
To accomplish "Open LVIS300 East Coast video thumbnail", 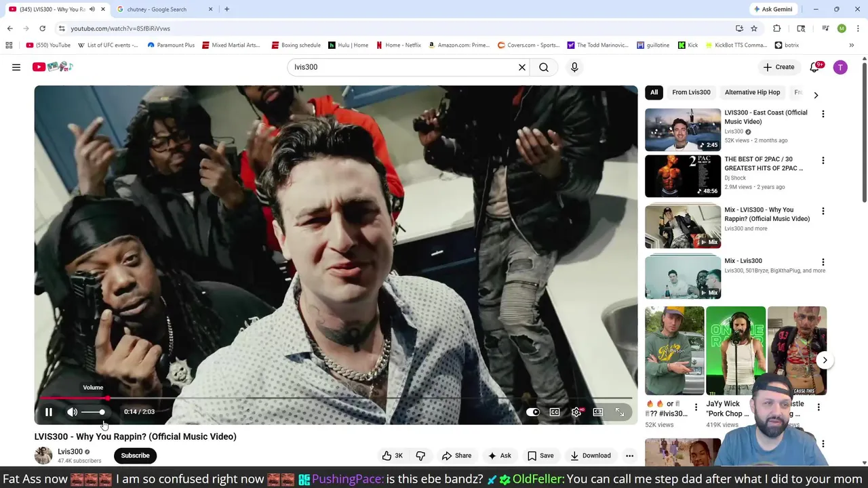I will (x=683, y=129).
